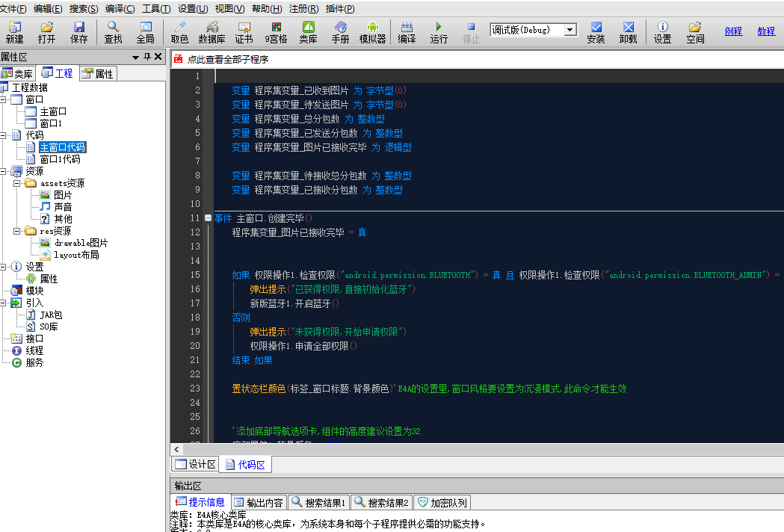Switch to the 输出内容 output tab
The image size is (784, 532).
coord(259,503)
